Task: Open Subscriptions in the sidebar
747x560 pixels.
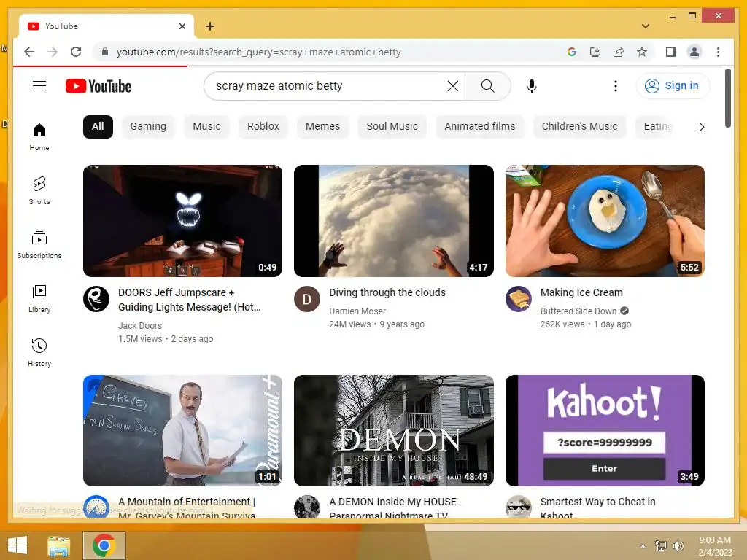Action: [39, 245]
